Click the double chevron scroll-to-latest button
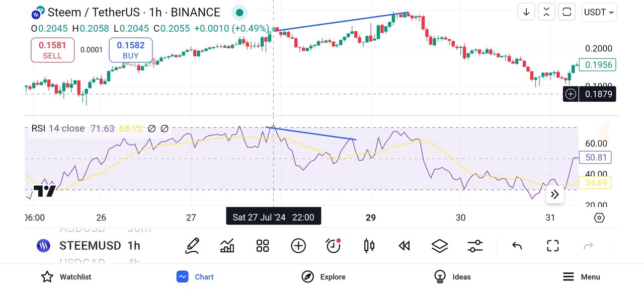The image size is (644, 290). pyautogui.click(x=555, y=194)
